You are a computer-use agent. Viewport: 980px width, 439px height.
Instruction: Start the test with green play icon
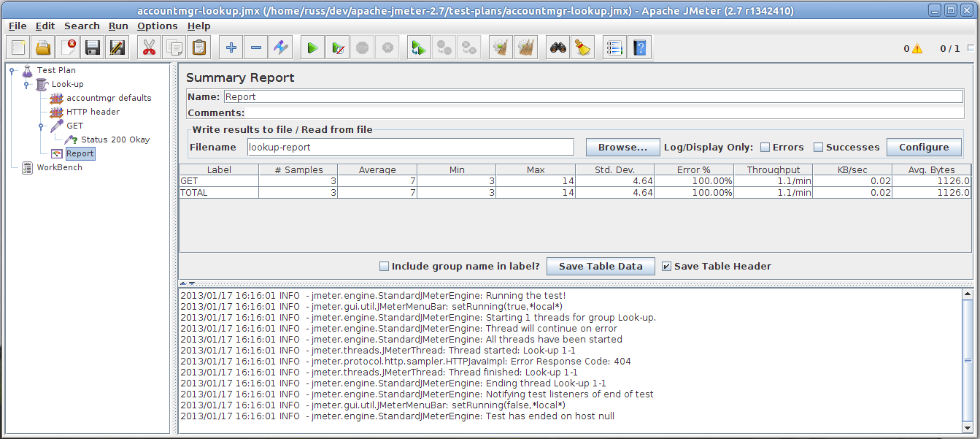point(313,48)
